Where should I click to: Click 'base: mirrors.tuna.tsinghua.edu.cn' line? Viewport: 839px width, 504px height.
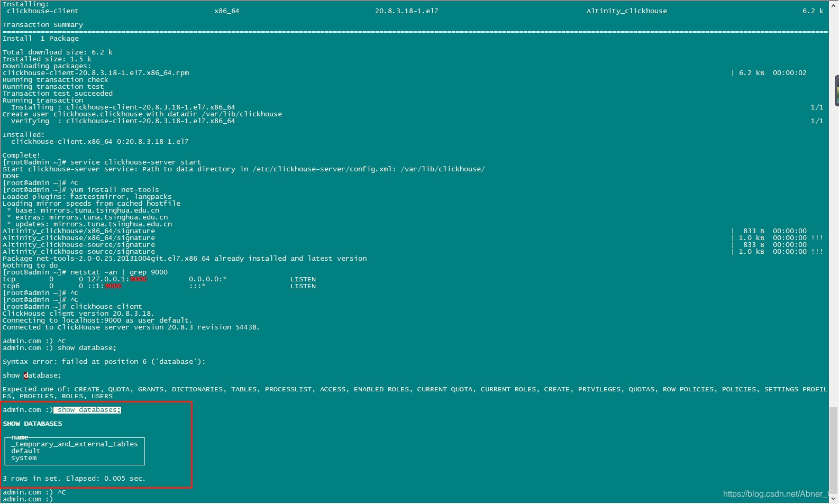83,210
